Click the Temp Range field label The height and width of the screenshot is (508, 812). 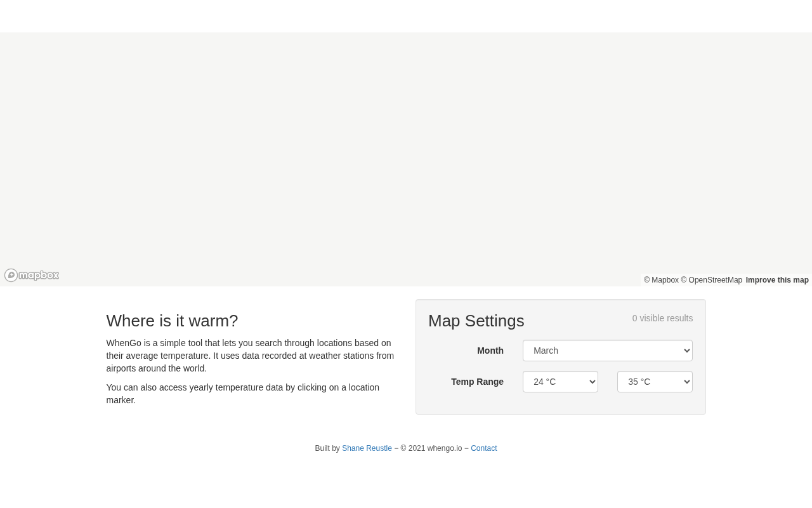point(477,382)
